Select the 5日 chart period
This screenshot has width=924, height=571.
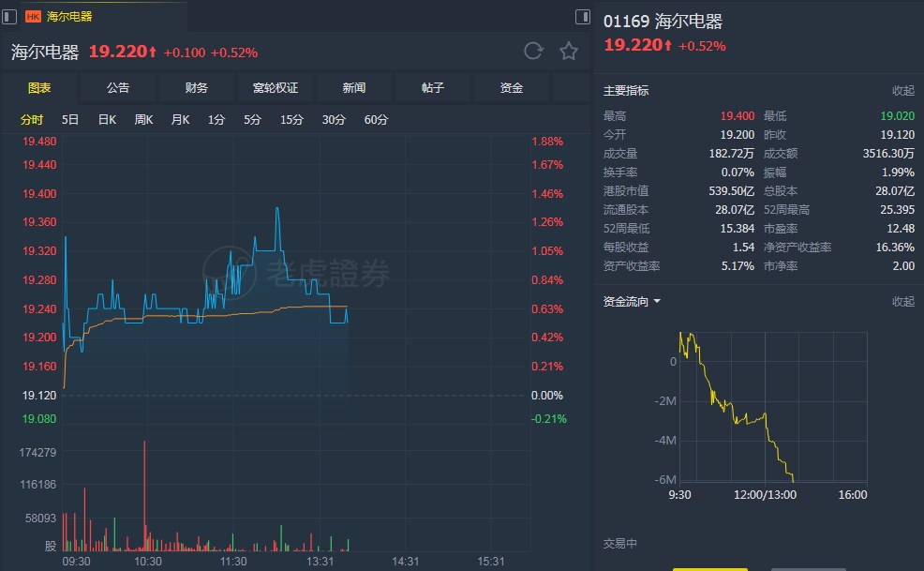(70, 120)
